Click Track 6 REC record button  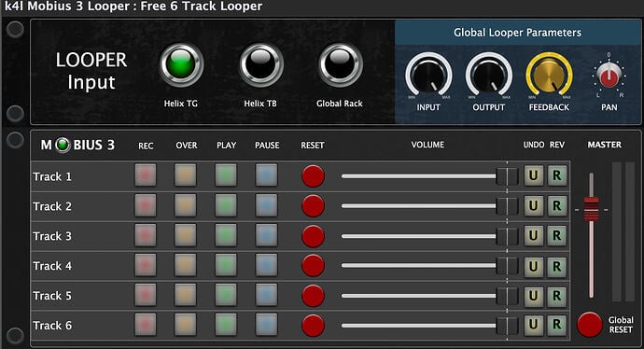(x=146, y=325)
